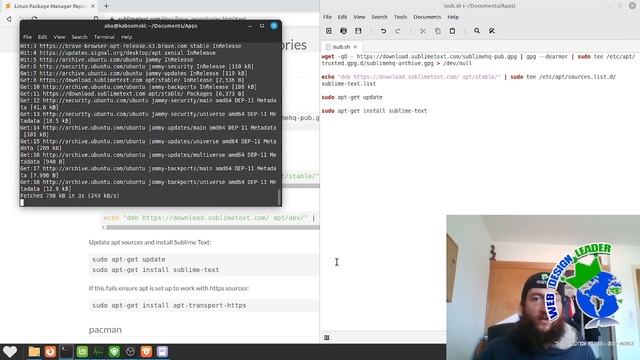Redo the last action in text editor
This screenshot has height=360, width=640.
coord(398,31)
